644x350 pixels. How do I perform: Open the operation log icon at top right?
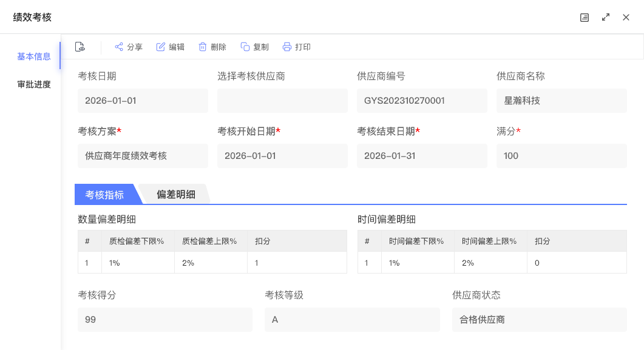585,18
